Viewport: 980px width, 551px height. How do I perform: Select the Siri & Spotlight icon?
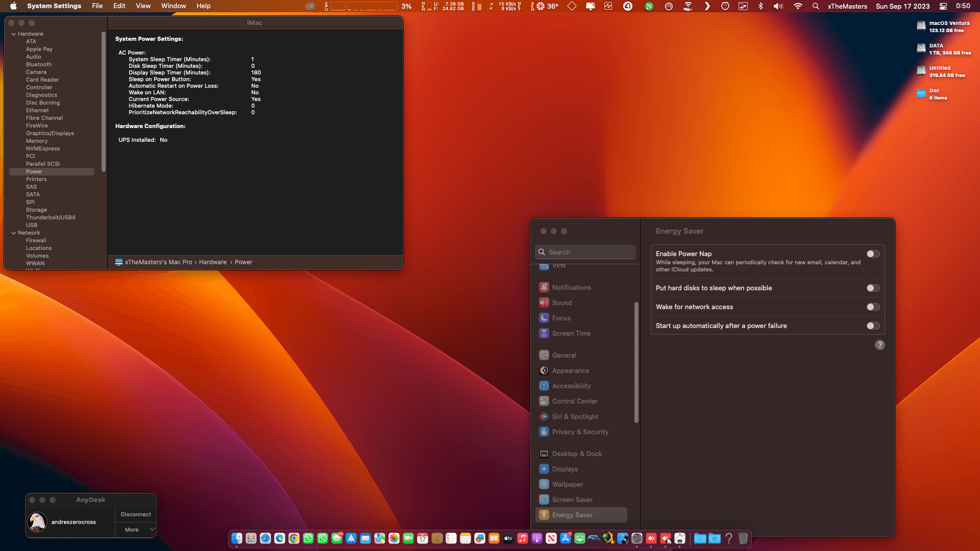point(544,416)
